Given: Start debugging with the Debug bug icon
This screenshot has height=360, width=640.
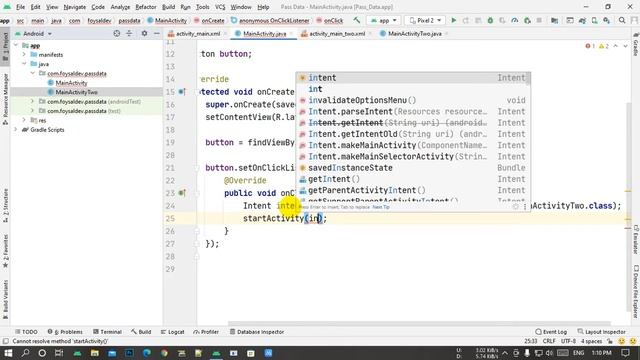Looking at the screenshot, I should 490,20.
